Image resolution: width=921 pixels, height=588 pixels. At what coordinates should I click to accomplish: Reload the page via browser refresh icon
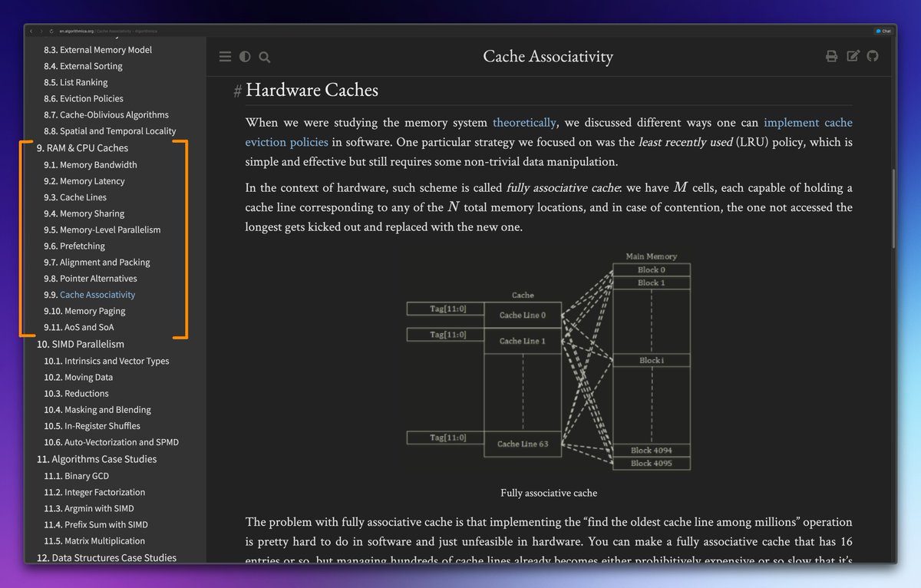click(x=51, y=31)
